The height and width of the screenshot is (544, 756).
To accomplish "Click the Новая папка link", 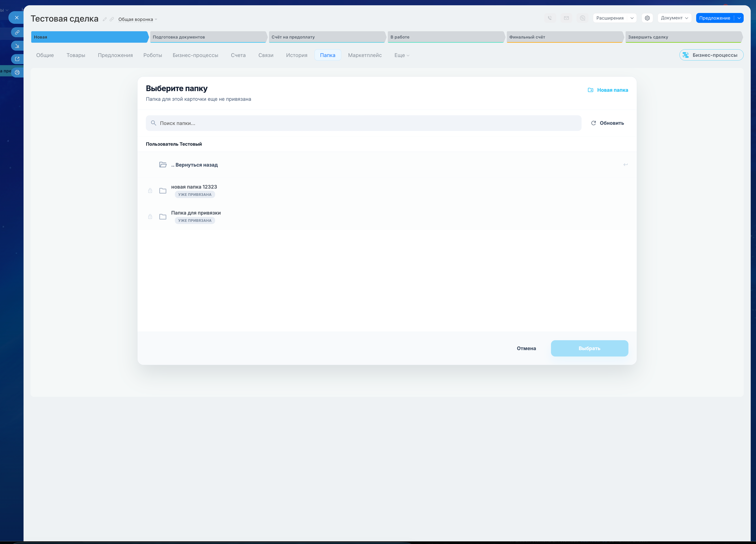I will [608, 90].
